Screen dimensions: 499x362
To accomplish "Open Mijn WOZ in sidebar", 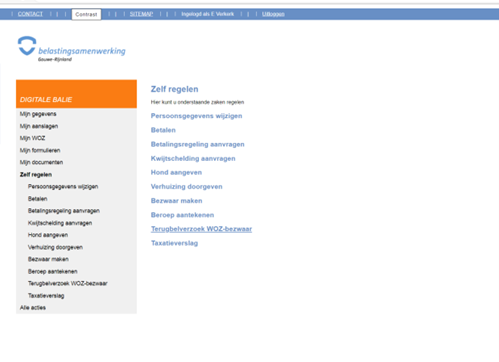I will (x=32, y=138).
